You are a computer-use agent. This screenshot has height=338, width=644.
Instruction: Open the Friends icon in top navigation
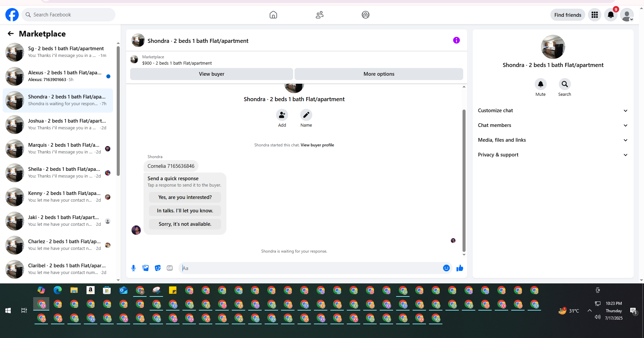pos(320,15)
